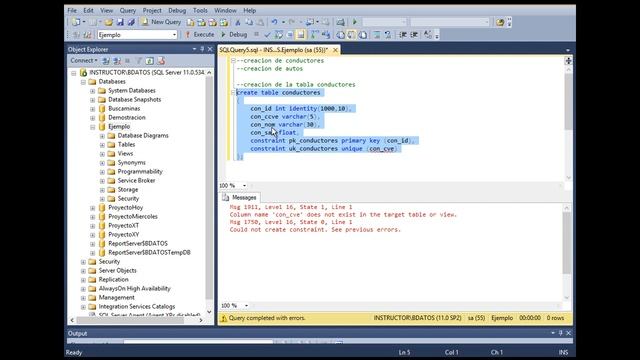Click the Execute button
Image resolution: width=640 pixels, height=360 pixels.
coord(199,35)
